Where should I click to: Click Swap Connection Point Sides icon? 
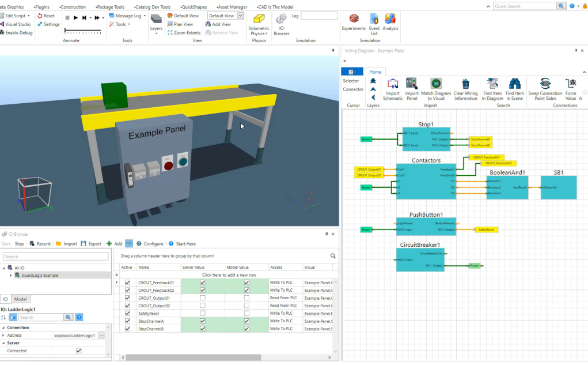pyautogui.click(x=545, y=84)
